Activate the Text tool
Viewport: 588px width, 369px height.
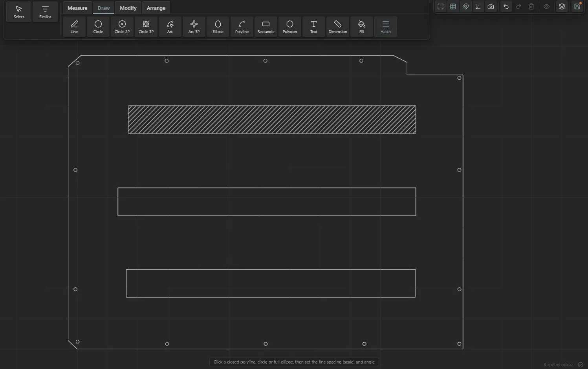coord(314,27)
